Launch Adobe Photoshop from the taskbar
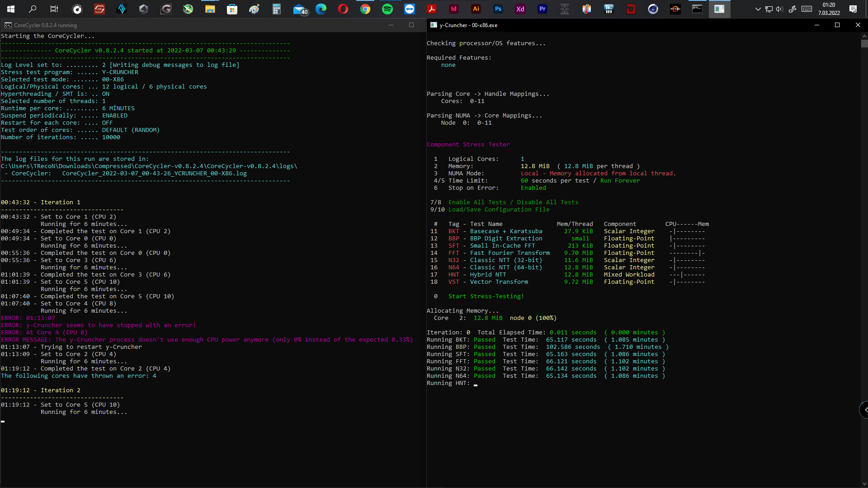The image size is (868, 488). (498, 9)
